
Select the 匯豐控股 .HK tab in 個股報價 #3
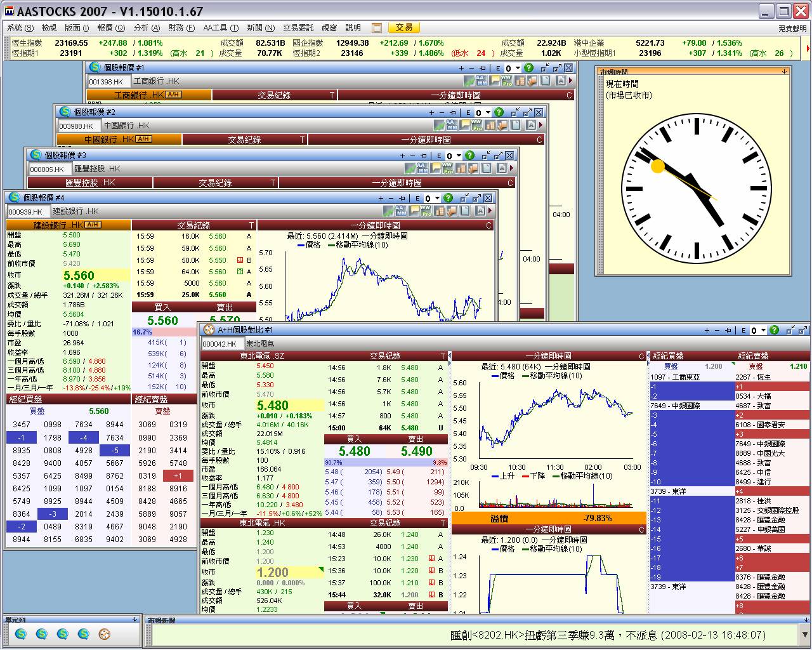pos(90,183)
